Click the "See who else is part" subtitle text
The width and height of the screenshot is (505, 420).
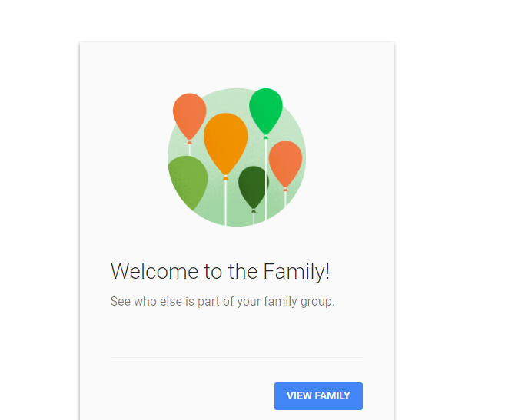click(x=169, y=302)
